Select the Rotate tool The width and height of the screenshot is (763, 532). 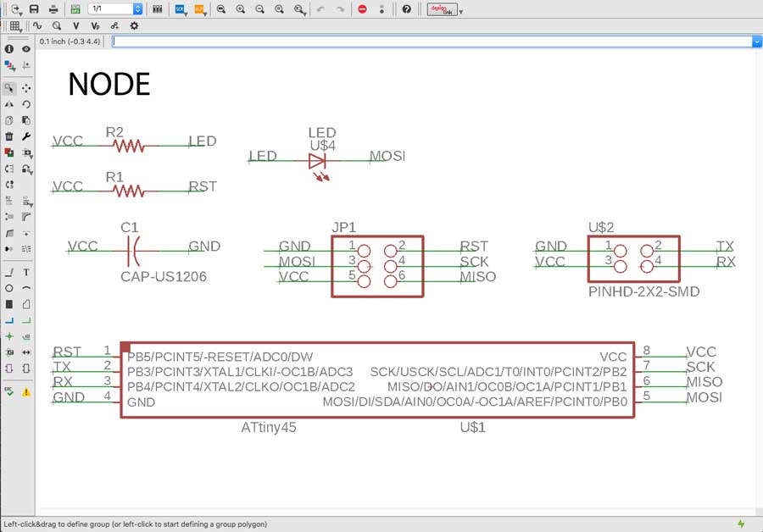pyautogui.click(x=26, y=103)
